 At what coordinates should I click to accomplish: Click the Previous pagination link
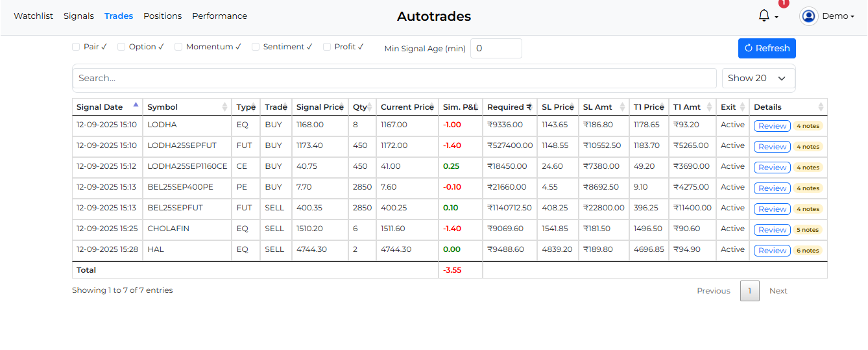tap(714, 291)
